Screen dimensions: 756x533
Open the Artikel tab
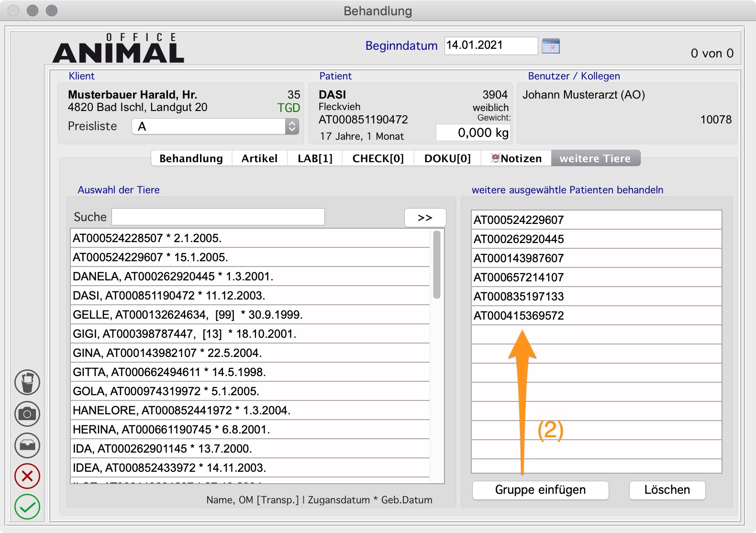pos(259,158)
